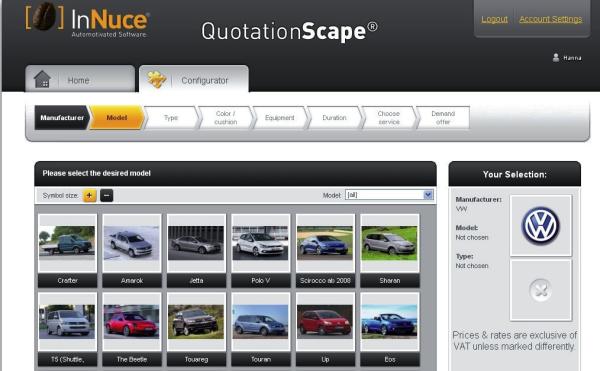The height and width of the screenshot is (371, 600).
Task: Select the Crafter model thumbnail
Action: (67, 251)
